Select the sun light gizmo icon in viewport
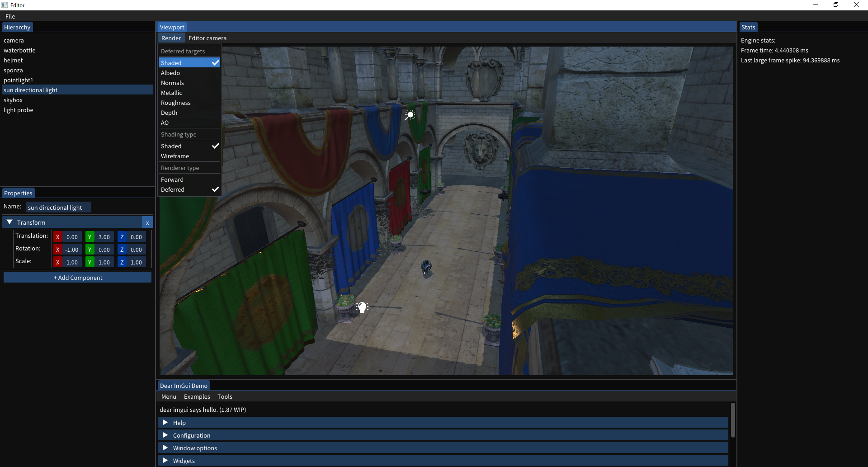Screen dimensions: 868x467 point(410,115)
